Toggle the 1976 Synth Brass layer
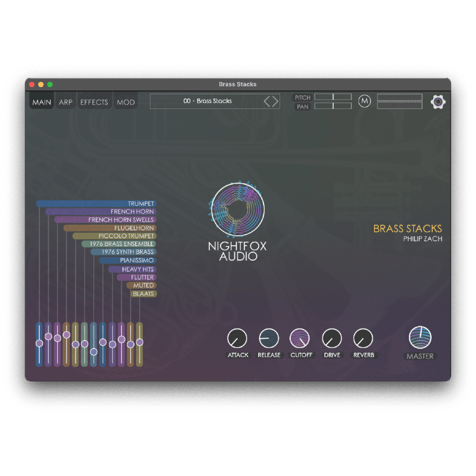This screenshot has width=476, height=476. pyautogui.click(x=128, y=252)
